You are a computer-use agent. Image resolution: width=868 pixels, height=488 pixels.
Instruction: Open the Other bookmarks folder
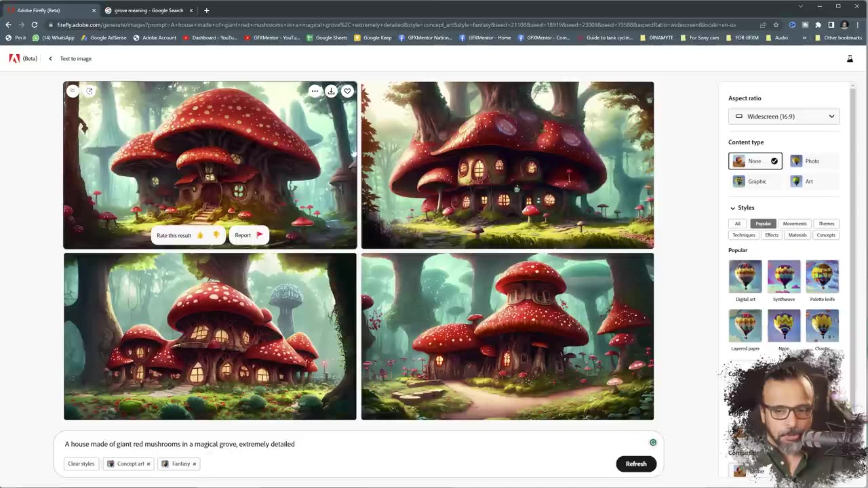(839, 38)
